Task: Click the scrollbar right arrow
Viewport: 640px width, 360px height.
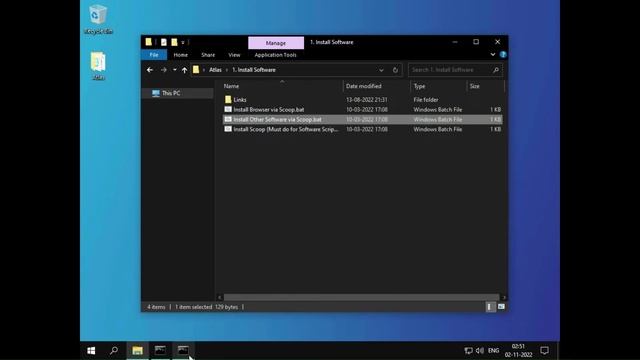Action: (x=504, y=297)
